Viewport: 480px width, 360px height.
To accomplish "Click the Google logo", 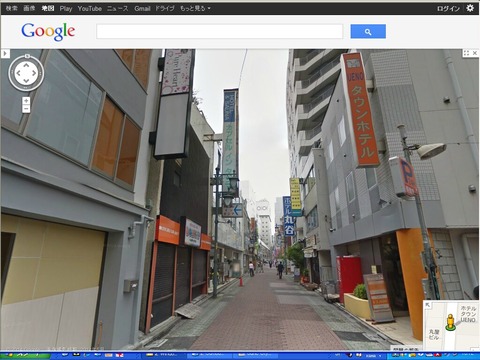I will [48, 31].
